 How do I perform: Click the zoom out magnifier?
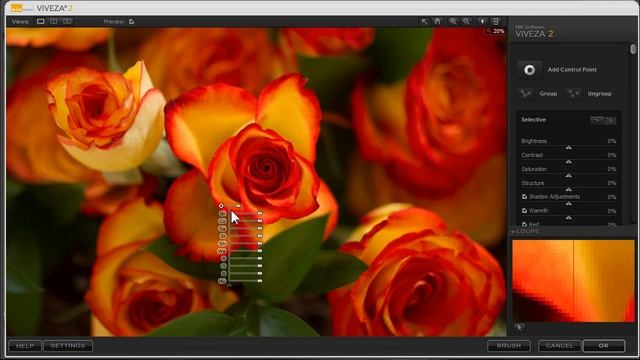(x=467, y=21)
